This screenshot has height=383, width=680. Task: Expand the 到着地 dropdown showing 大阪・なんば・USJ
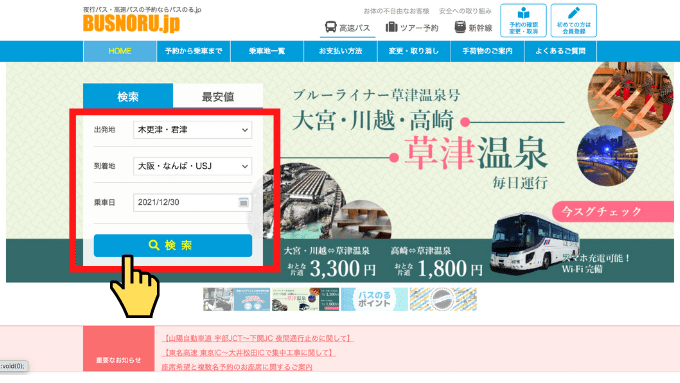tap(193, 166)
